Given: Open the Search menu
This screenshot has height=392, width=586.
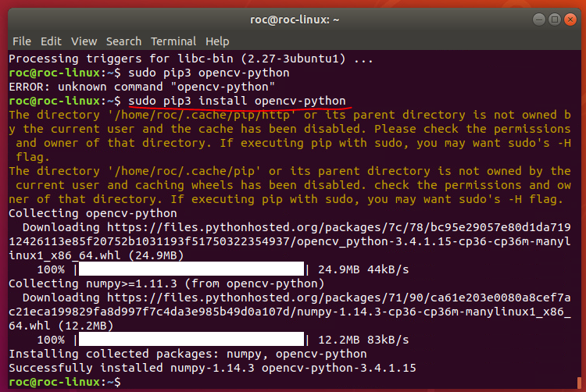Looking at the screenshot, I should coord(123,41).
